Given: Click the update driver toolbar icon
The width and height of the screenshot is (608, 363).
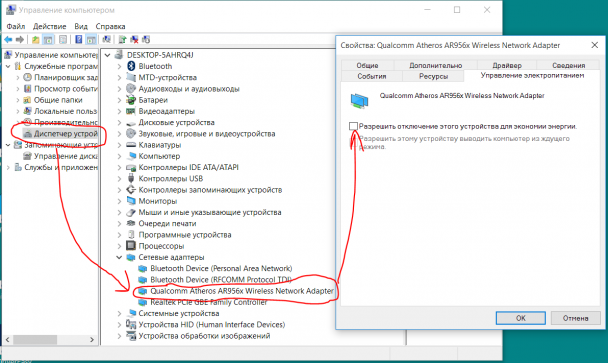Looking at the screenshot, I should 123,40.
